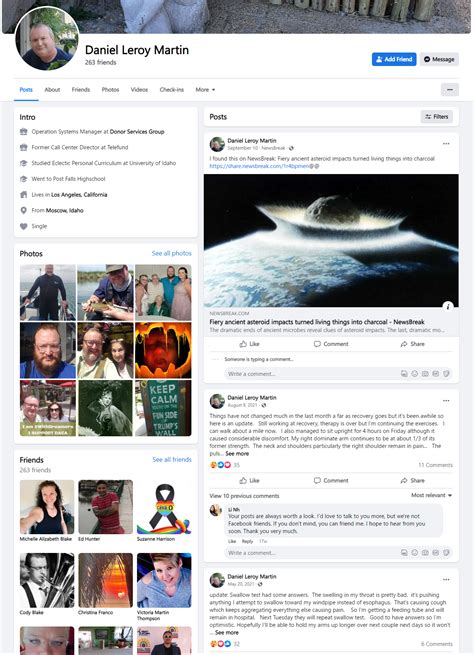Click emoji icon in first comment box

(414, 373)
